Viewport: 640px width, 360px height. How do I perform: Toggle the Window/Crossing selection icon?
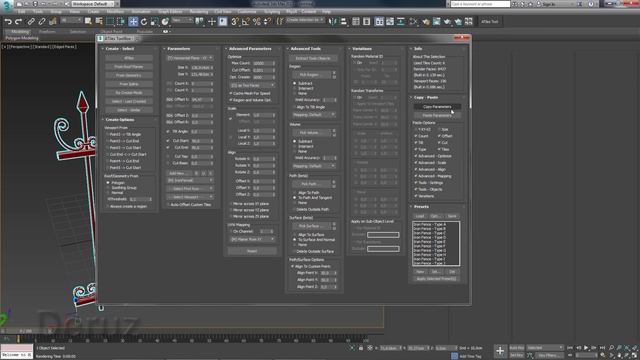coord(121,21)
